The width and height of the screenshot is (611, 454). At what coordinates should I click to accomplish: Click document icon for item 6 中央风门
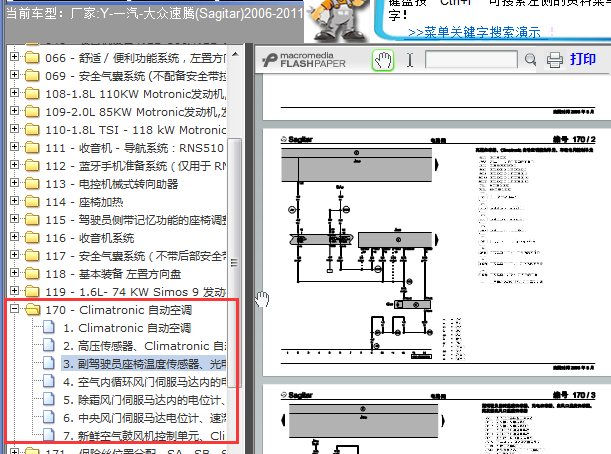pyautogui.click(x=49, y=417)
